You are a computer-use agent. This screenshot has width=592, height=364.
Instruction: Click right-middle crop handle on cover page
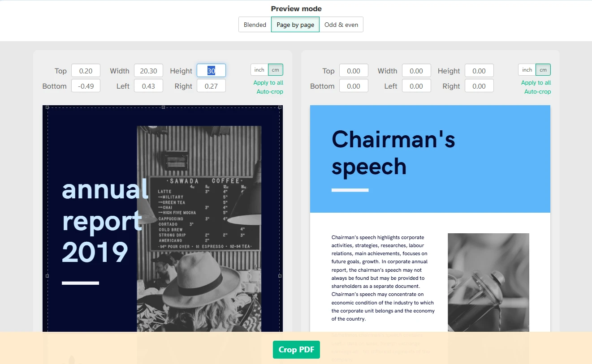click(x=280, y=276)
